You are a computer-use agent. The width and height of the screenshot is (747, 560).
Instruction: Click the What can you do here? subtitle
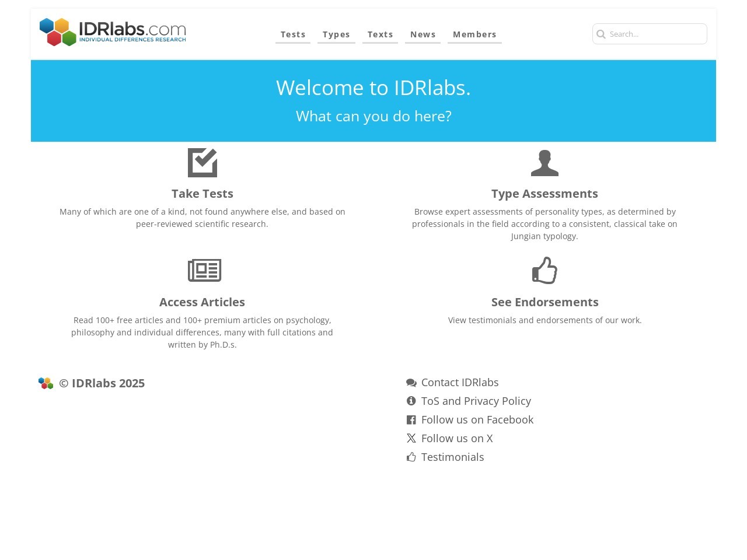point(373,116)
